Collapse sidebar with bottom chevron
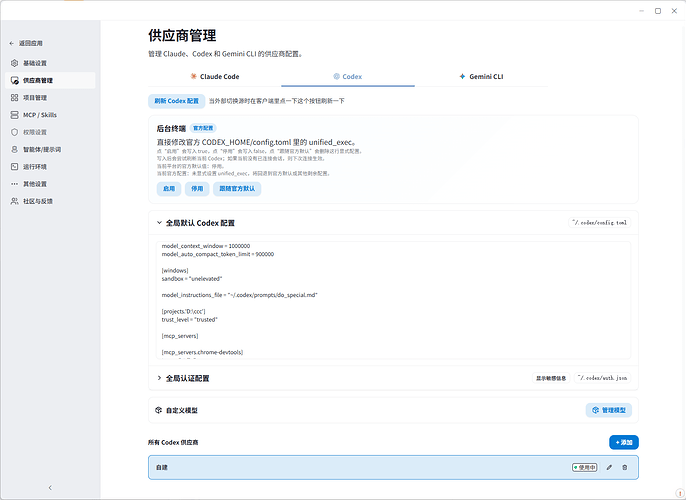686x500 pixels. click(x=50, y=487)
